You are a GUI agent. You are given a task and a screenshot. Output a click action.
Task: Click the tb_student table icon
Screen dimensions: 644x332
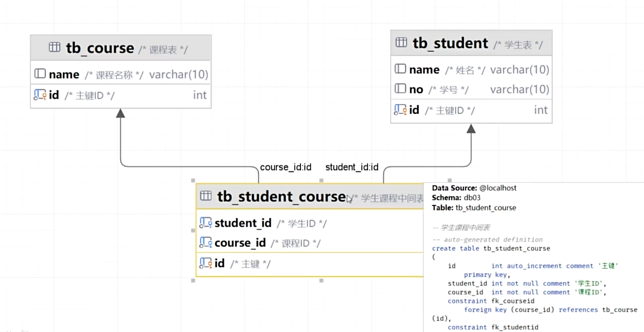pos(401,42)
